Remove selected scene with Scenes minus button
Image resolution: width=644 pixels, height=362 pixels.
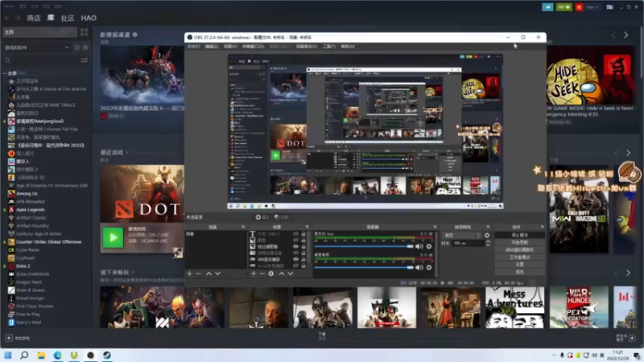click(x=198, y=274)
